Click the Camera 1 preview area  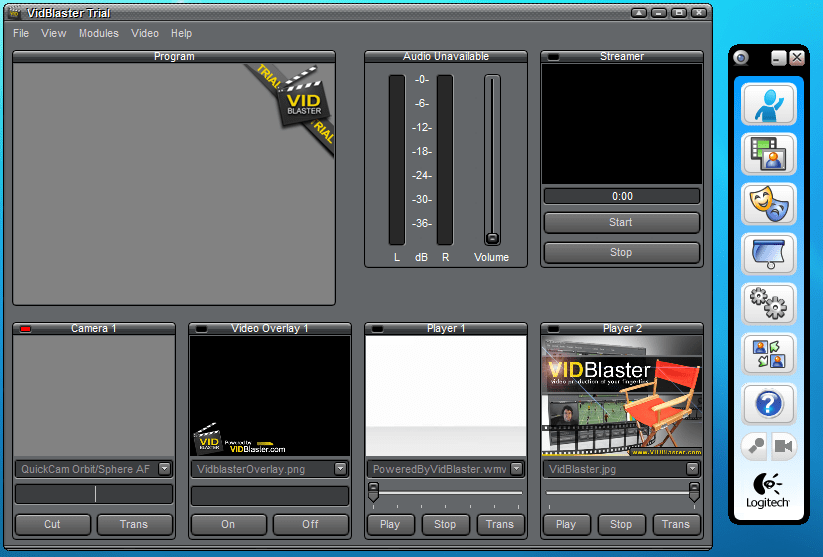[x=94, y=396]
